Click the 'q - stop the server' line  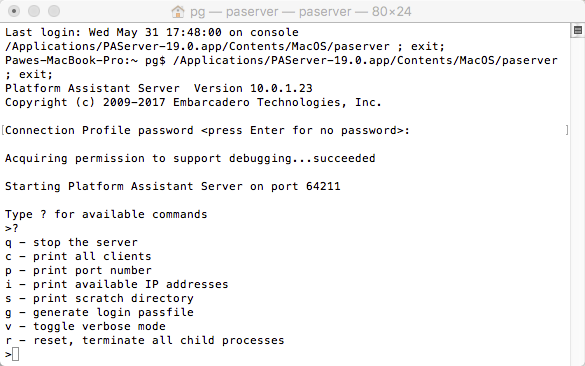71,243
